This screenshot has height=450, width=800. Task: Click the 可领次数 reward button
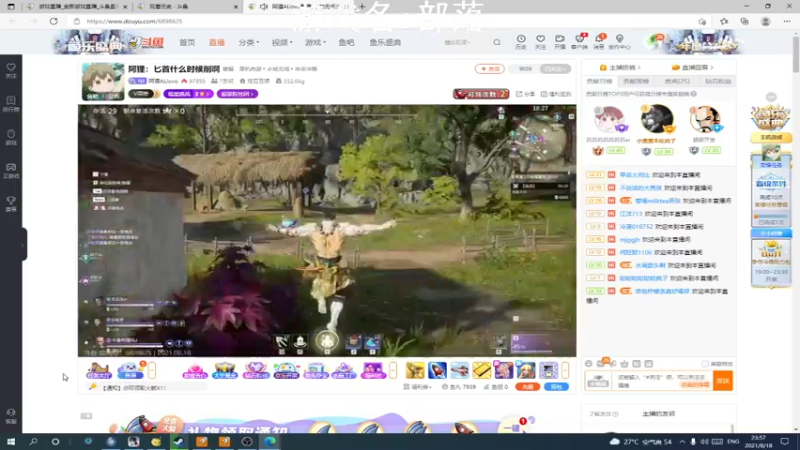tap(481, 94)
